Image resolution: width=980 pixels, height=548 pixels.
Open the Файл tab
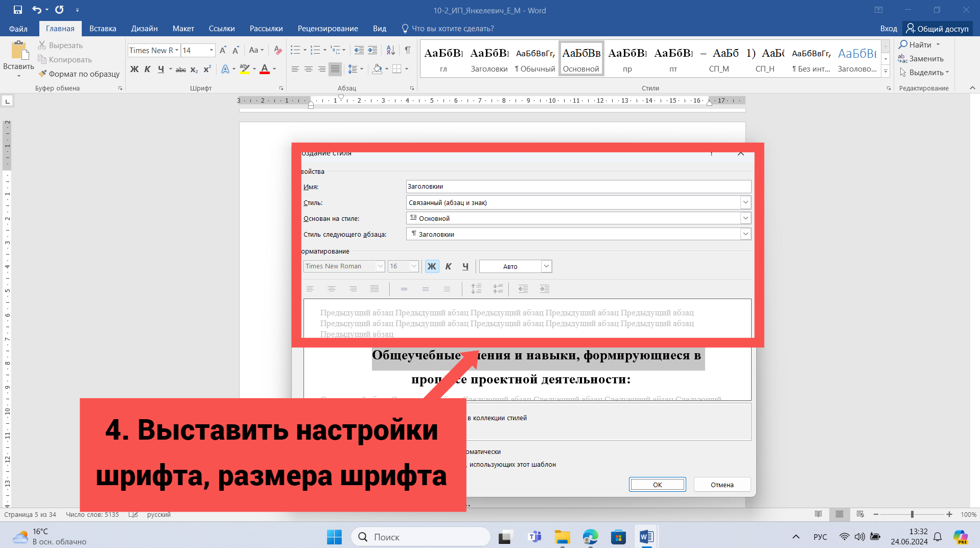click(x=18, y=29)
